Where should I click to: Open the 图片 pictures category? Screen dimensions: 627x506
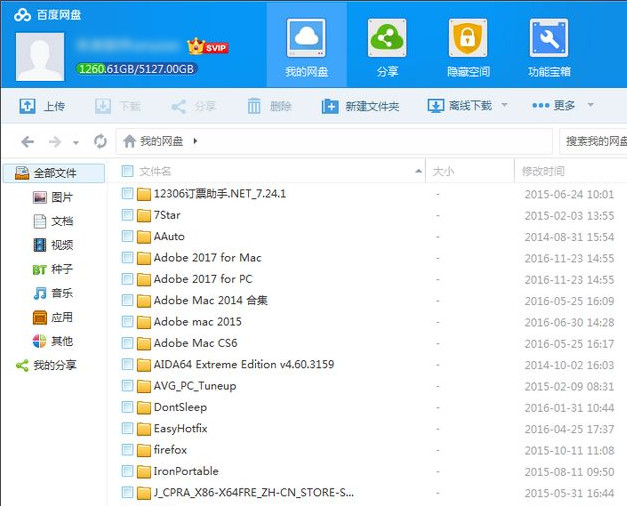[x=53, y=197]
